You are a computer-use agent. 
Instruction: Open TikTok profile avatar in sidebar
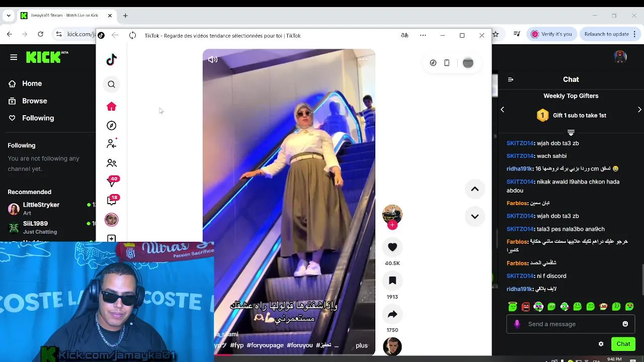(x=111, y=220)
